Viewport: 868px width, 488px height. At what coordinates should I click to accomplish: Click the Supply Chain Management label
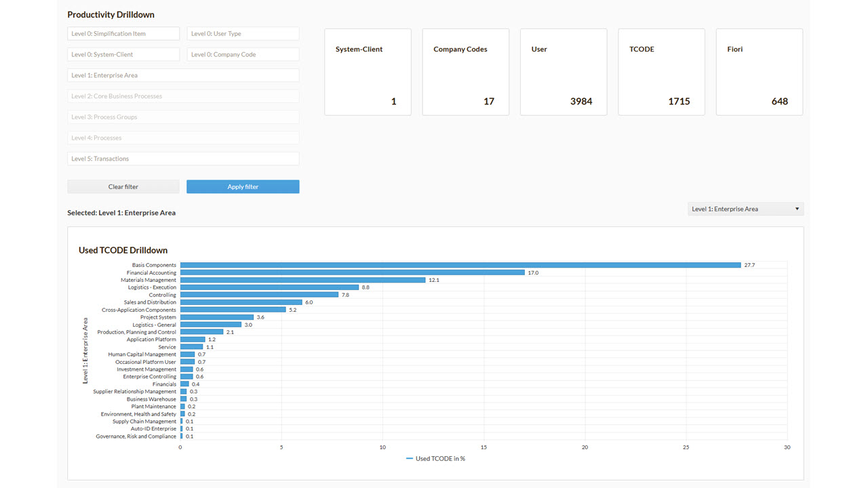tap(144, 422)
